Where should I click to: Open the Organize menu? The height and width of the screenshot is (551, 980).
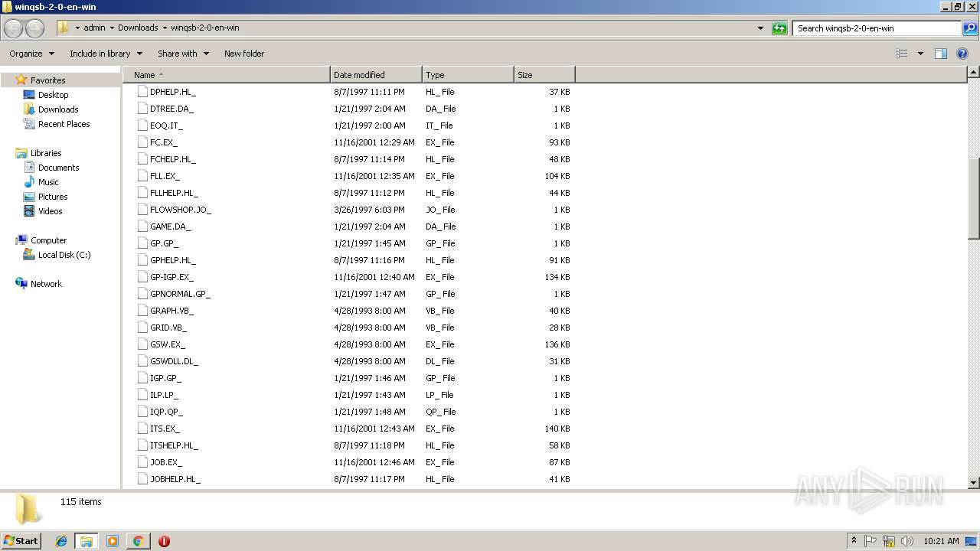pyautogui.click(x=31, y=54)
